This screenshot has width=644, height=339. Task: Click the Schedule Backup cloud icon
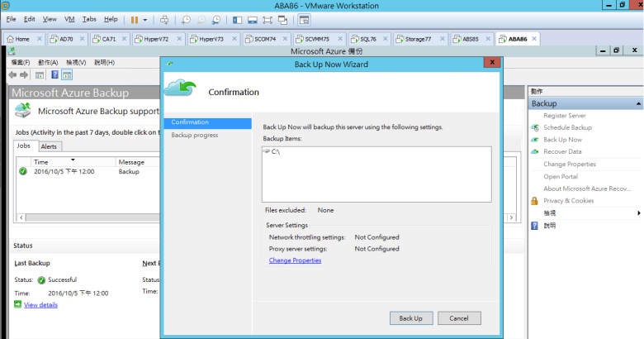[x=535, y=127]
